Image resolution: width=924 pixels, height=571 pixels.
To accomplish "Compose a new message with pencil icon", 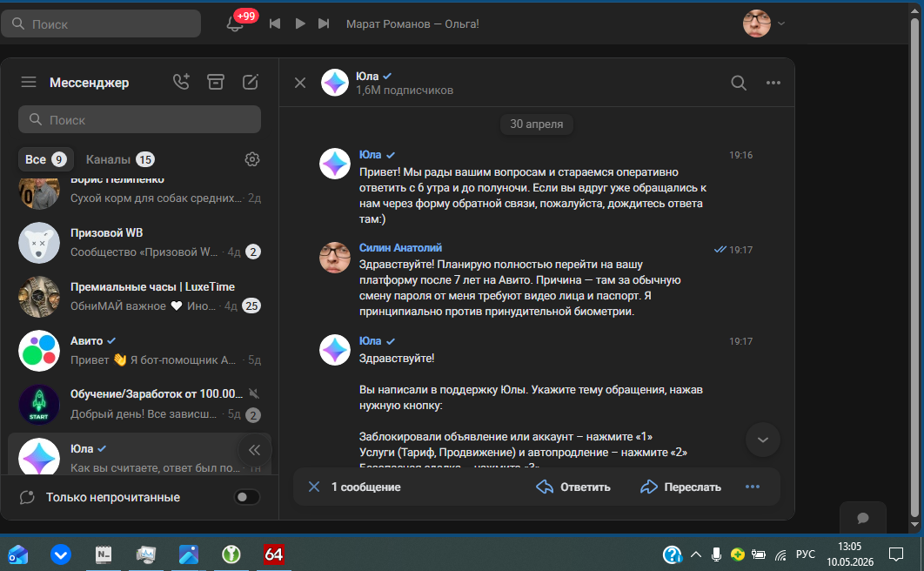I will 251,82.
